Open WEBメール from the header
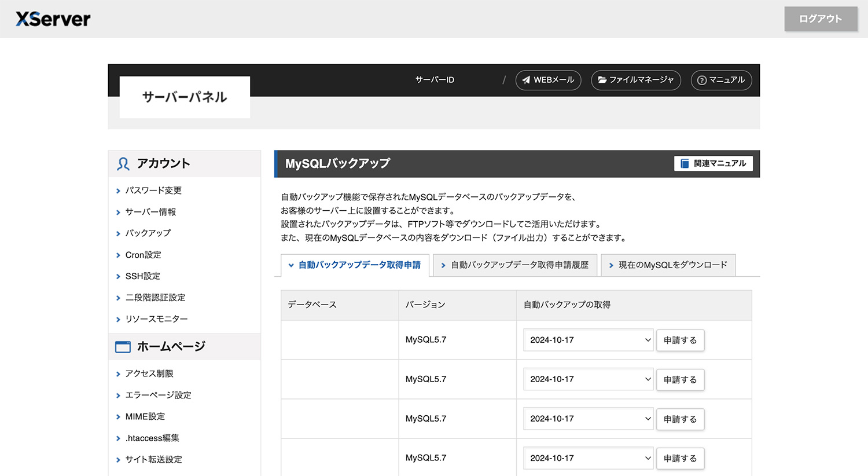 point(548,80)
